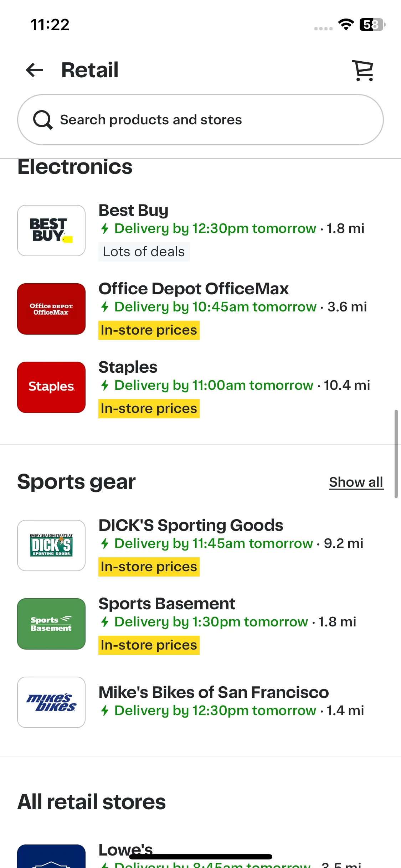
Task: Tap the Mike's Bikes logo
Action: 51,702
